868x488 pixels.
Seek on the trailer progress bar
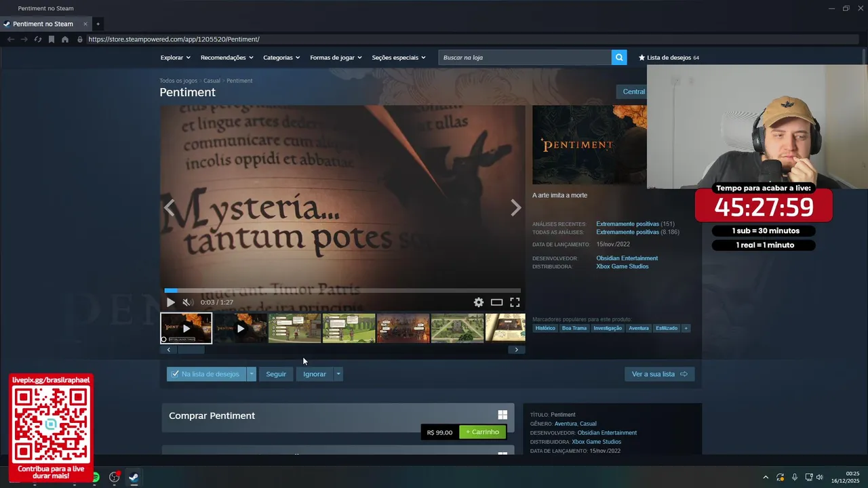click(342, 290)
